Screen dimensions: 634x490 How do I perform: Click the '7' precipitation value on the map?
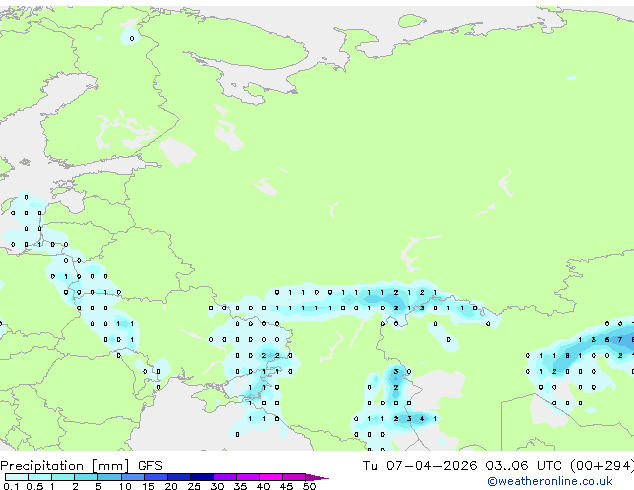(x=620, y=340)
